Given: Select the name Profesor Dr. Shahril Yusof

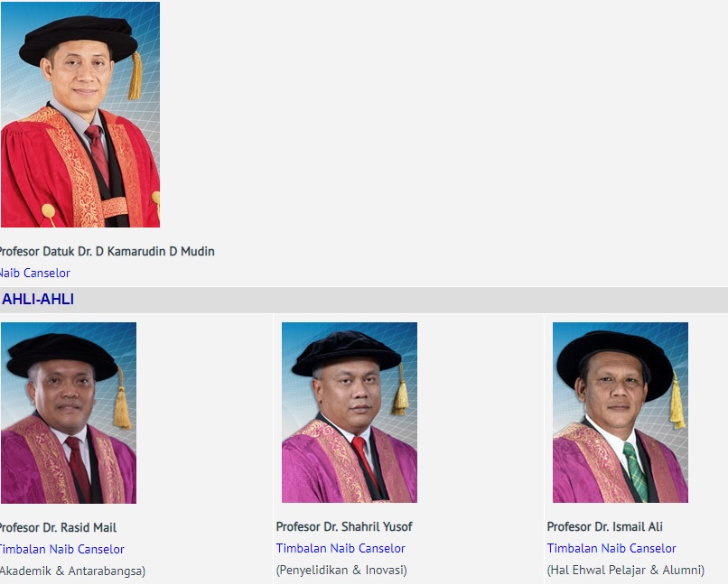Looking at the screenshot, I should 344,526.
